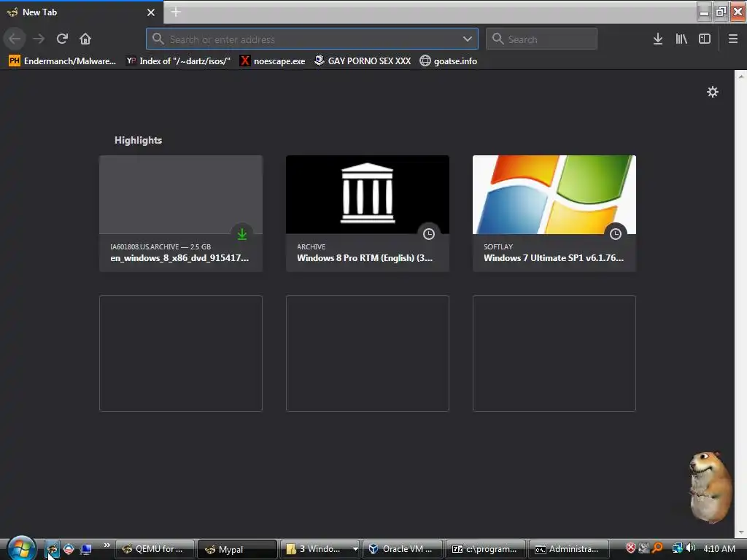Expand the address bar history dropdown
The image size is (747, 560).
(468, 39)
